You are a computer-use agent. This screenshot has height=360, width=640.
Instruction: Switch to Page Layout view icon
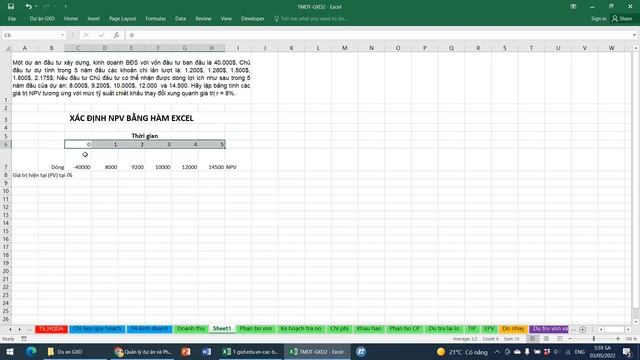coord(546,339)
